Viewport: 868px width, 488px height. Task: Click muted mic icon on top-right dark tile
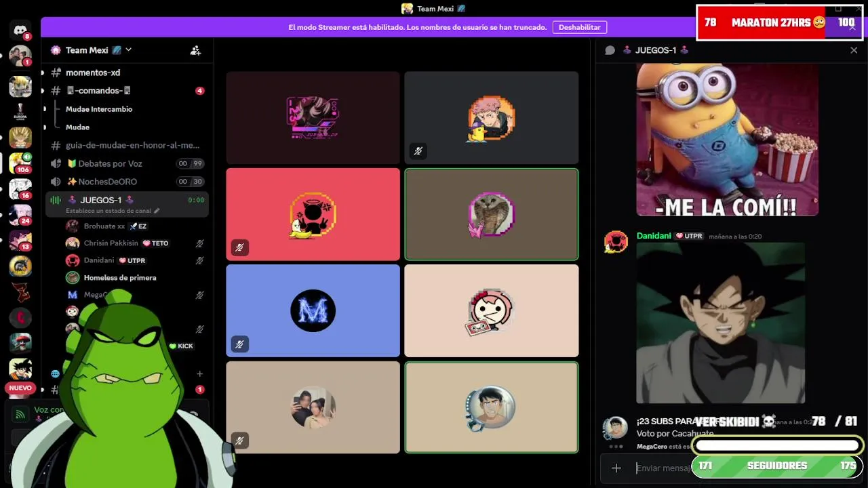pyautogui.click(x=418, y=151)
